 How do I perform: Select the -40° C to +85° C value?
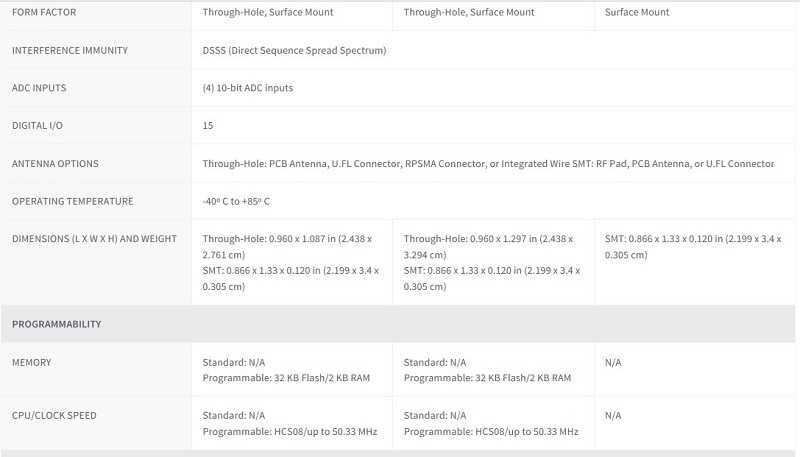(236, 201)
